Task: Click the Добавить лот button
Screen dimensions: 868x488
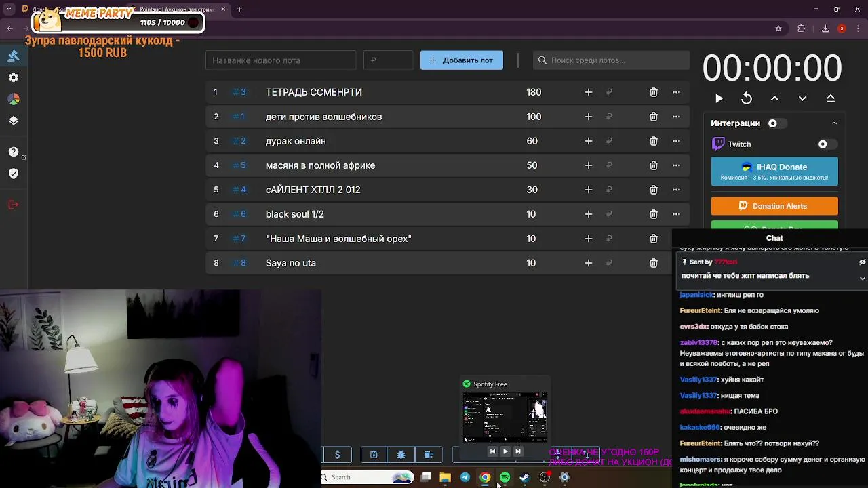Action: pos(462,60)
